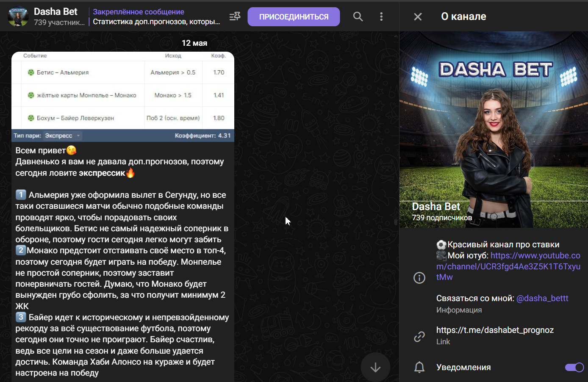Click the Бохум – Байер Леверкузен row text
The image size is (588, 382).
(x=75, y=118)
